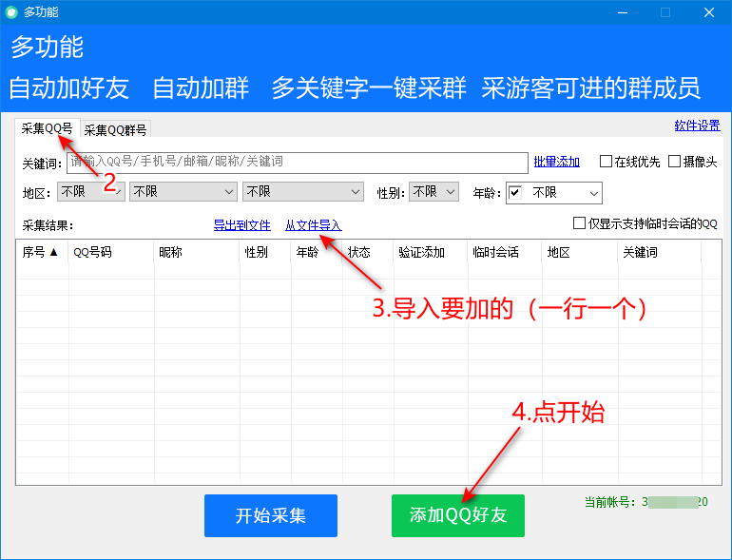Sort by the 序号 column header

click(41, 252)
